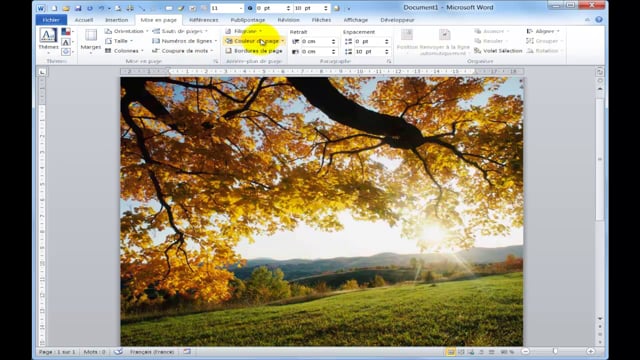Switch to Publipostage tab
The width and height of the screenshot is (640, 360).
(248, 20)
